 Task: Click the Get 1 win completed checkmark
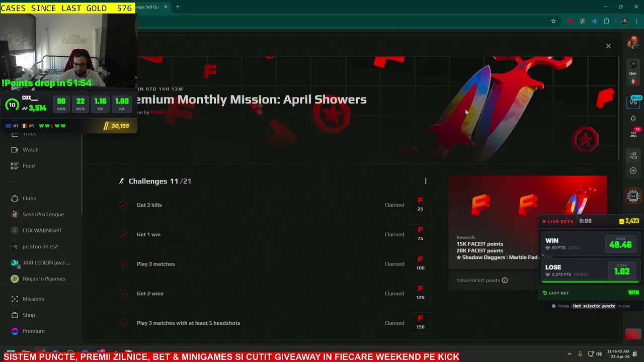pos(123,234)
